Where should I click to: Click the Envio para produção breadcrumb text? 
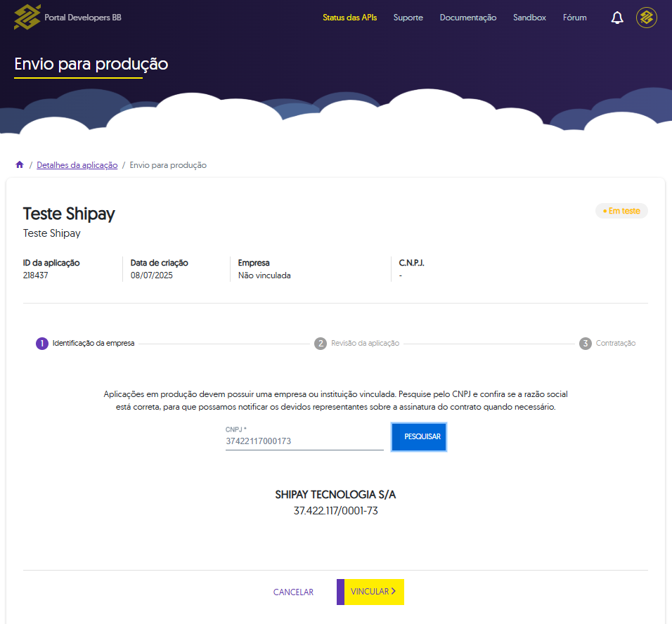[x=168, y=165]
